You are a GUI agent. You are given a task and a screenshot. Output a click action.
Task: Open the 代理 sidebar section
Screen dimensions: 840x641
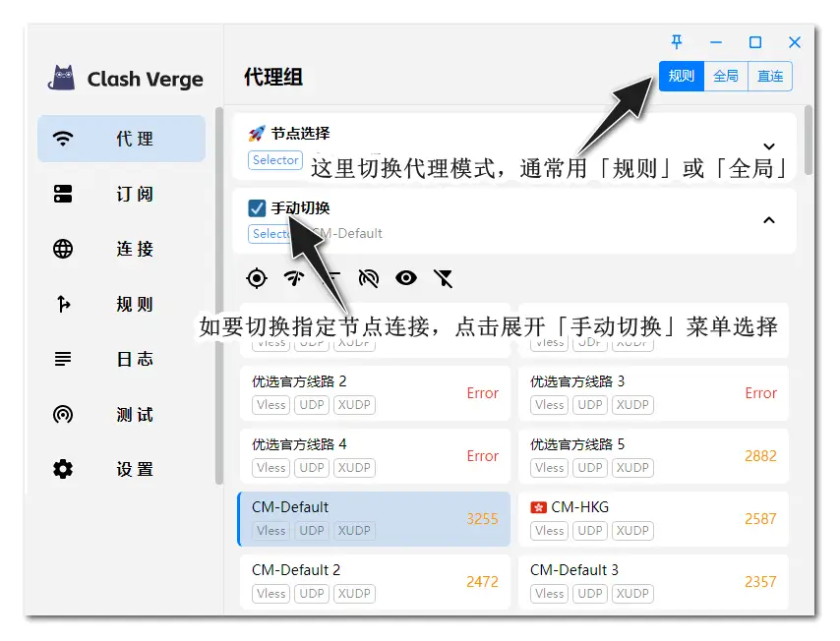(x=121, y=139)
